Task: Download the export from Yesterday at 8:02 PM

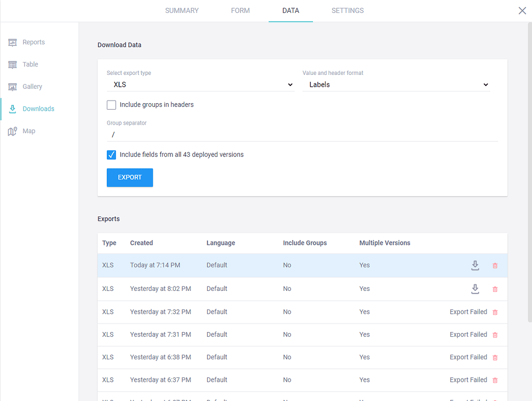Action: point(475,289)
